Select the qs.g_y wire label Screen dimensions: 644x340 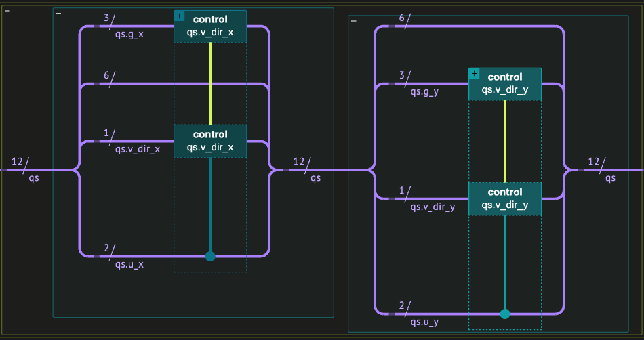click(424, 93)
